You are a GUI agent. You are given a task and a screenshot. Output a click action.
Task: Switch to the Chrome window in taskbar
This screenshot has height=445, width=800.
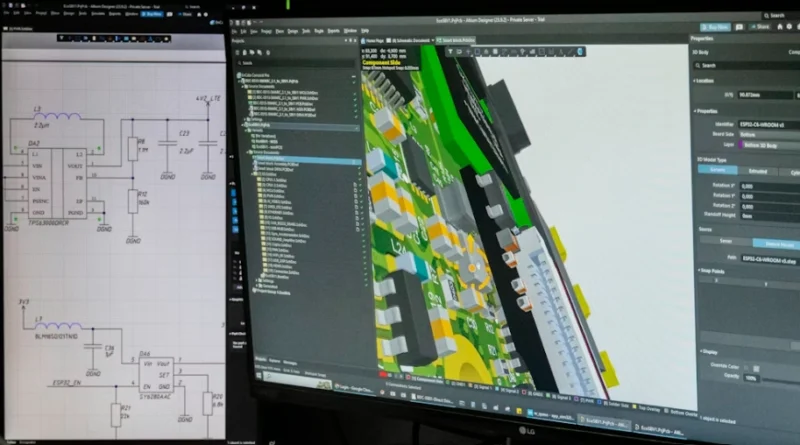pos(356,389)
